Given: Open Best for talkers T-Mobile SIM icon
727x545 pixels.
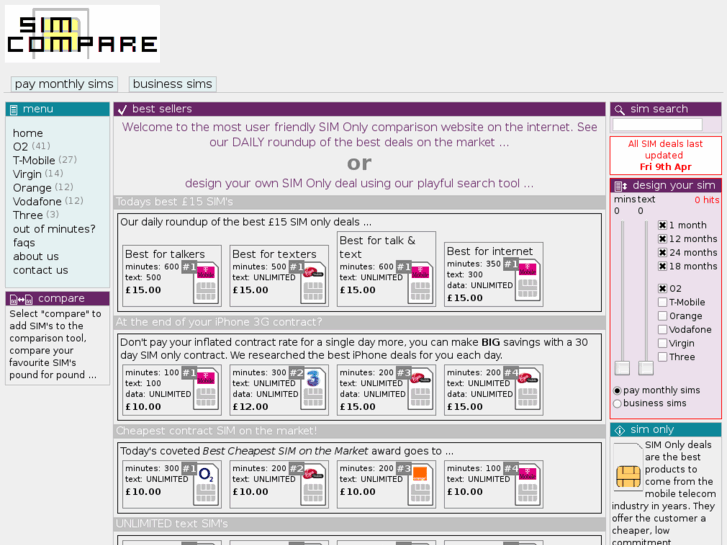Looking at the screenshot, I should click(205, 283).
